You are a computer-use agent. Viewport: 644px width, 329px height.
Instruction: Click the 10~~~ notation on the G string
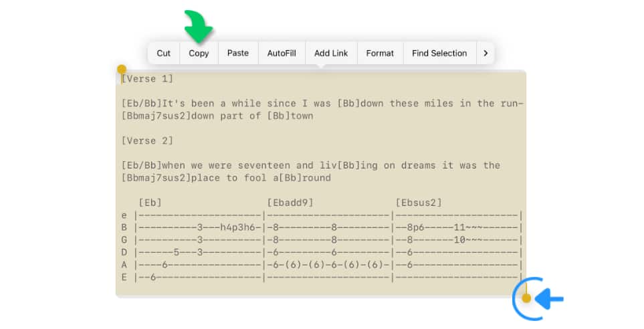[468, 239]
